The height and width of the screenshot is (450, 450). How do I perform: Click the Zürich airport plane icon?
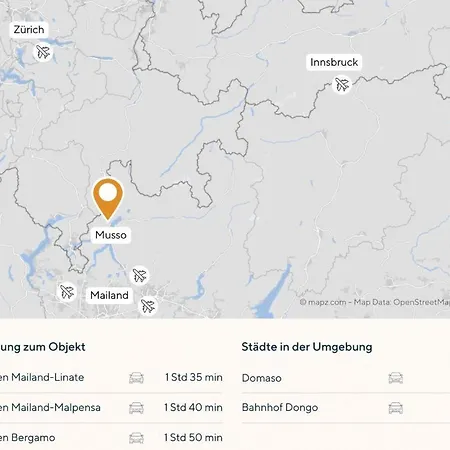click(43, 52)
